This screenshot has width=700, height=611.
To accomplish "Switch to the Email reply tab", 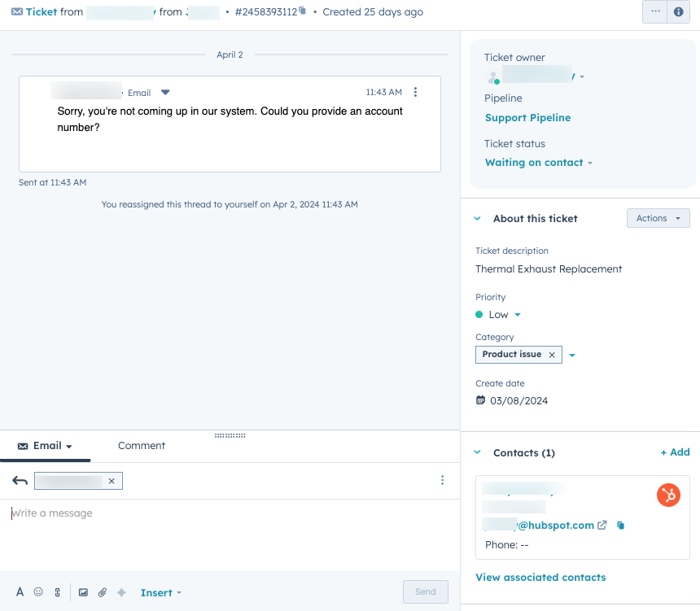I will click(45, 446).
